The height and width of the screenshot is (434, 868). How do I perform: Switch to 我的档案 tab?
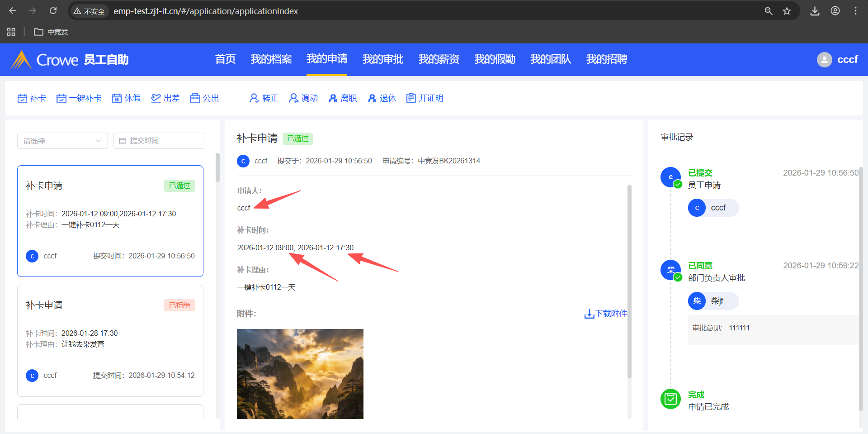[271, 59]
